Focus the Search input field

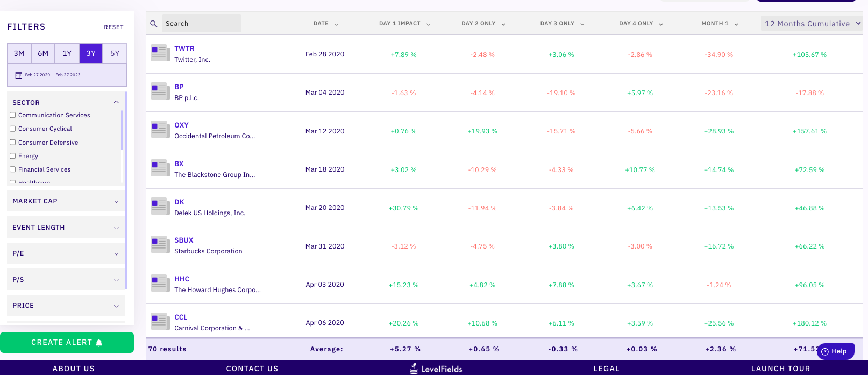point(202,24)
